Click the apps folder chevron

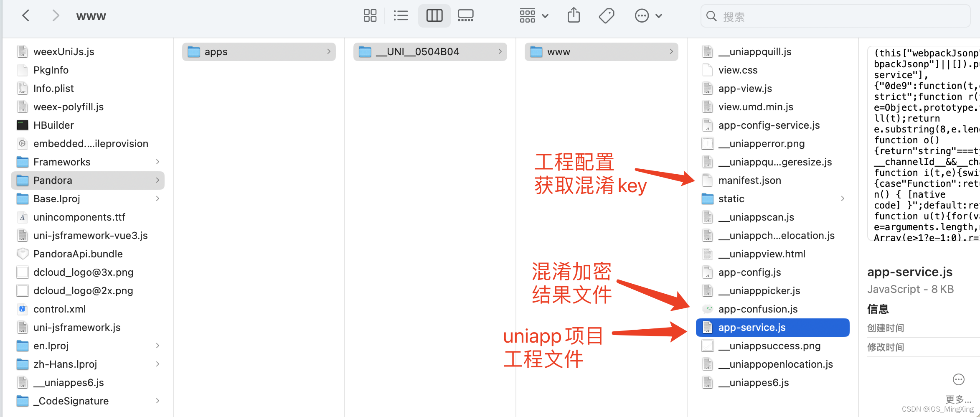point(329,52)
